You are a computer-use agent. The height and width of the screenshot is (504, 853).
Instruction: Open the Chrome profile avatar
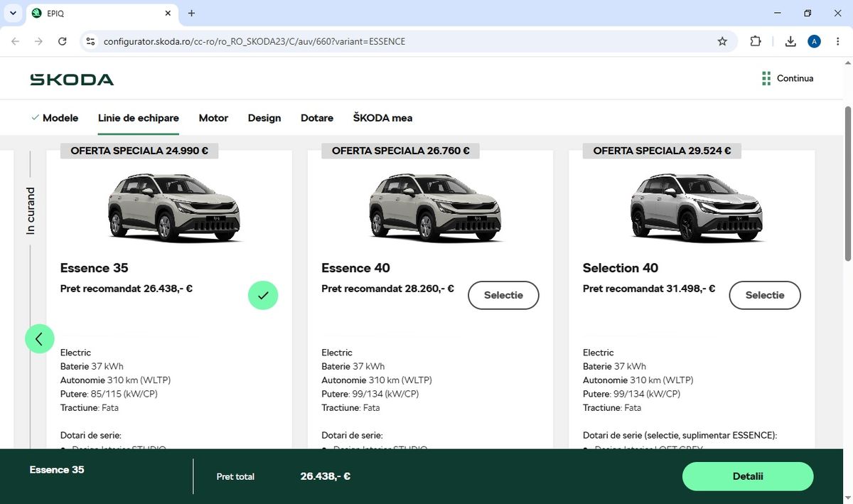pyautogui.click(x=815, y=41)
